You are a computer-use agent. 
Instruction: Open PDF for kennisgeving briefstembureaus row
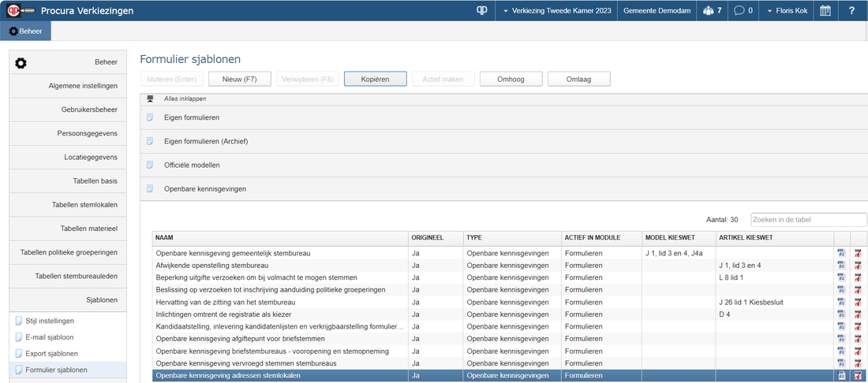click(858, 351)
